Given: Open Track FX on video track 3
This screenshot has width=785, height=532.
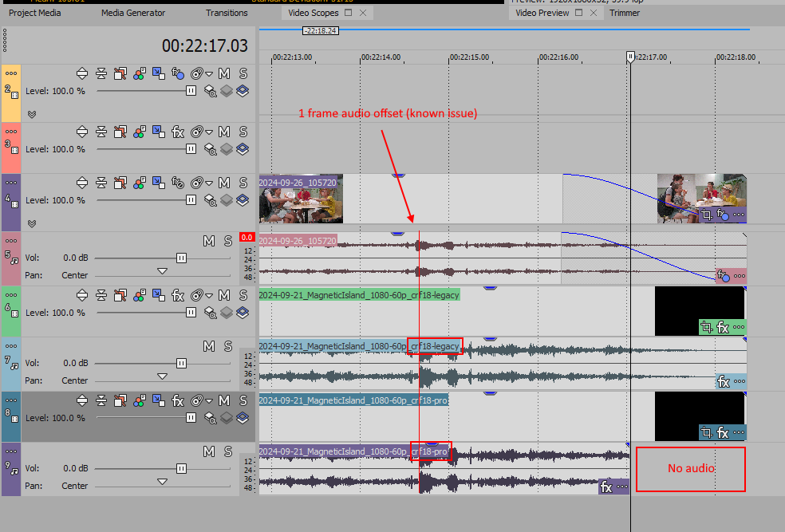Looking at the screenshot, I should 178,132.
